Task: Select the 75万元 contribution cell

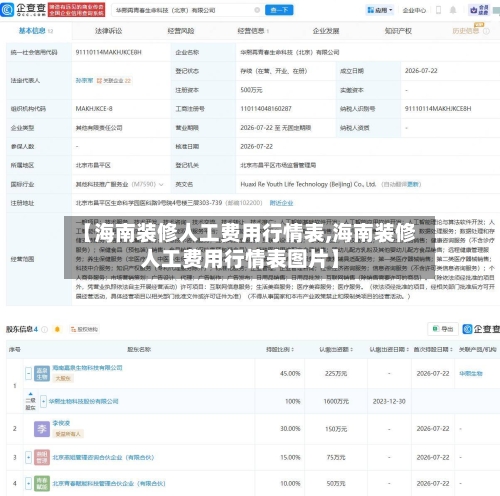Action: [x=336, y=457]
